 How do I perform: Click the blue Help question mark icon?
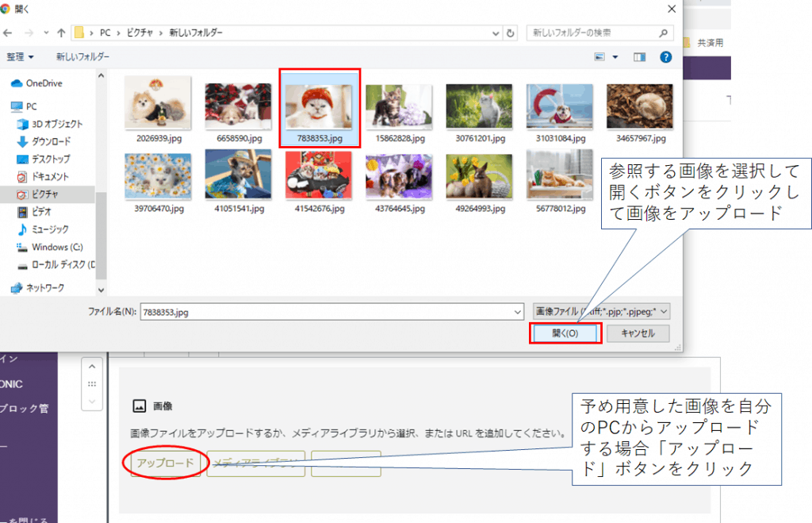click(666, 57)
